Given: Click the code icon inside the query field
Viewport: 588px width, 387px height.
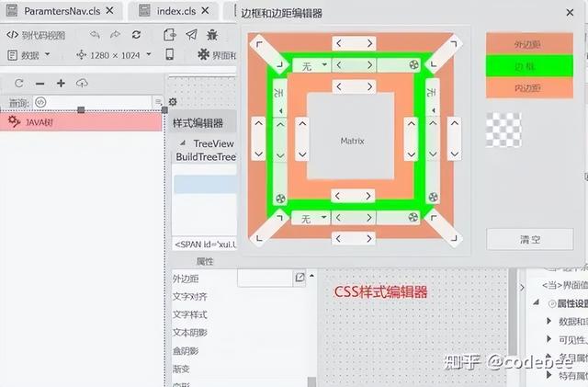Looking at the screenshot, I should 40,102.
